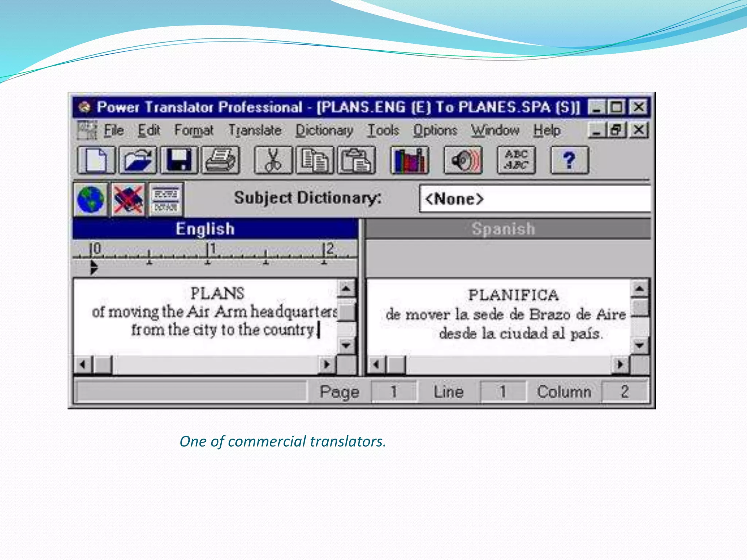Open a file with the folder icon
The height and width of the screenshot is (560, 747).
pos(138,160)
